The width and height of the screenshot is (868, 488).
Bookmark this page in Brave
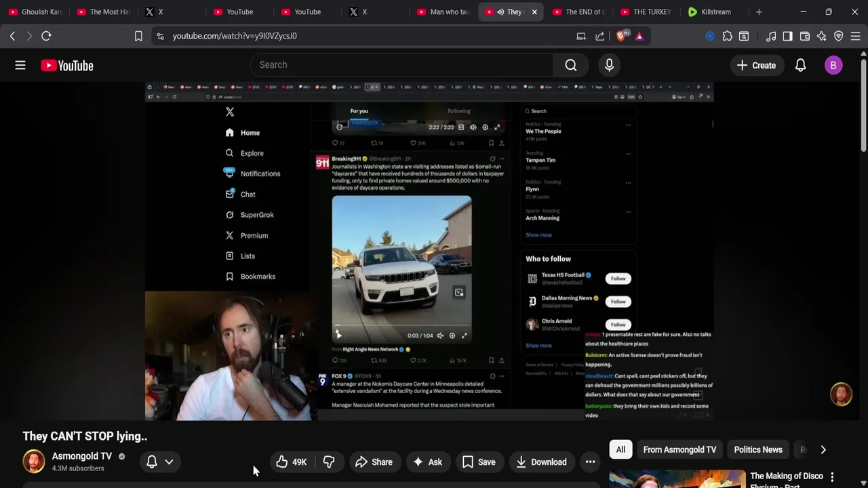coord(138,36)
